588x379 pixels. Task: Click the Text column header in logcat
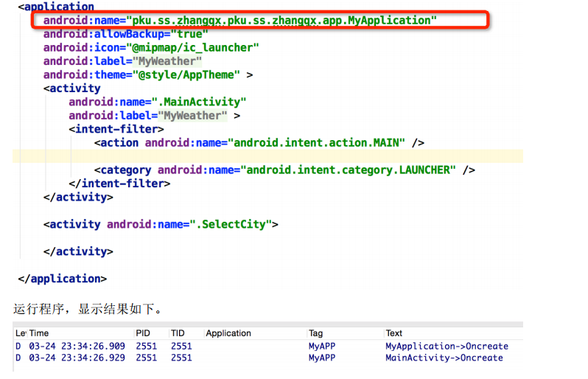point(394,333)
